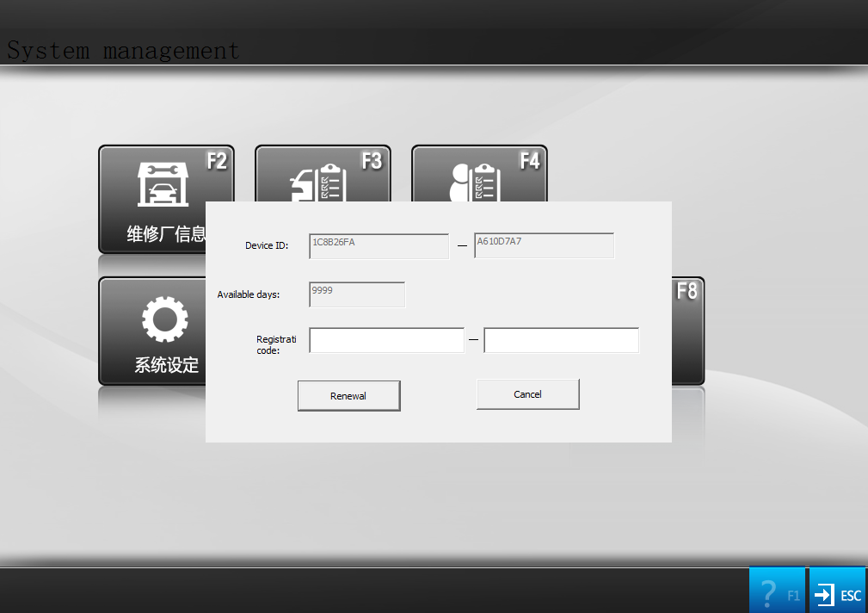This screenshot has width=868, height=613.
Task: Click the garage icon on the F2 tile
Action: (x=163, y=183)
